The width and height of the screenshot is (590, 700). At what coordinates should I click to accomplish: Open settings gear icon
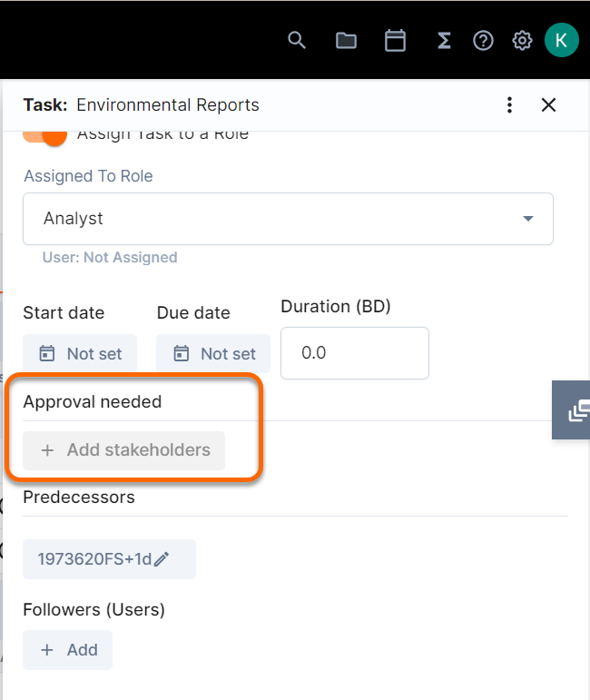coord(522,40)
